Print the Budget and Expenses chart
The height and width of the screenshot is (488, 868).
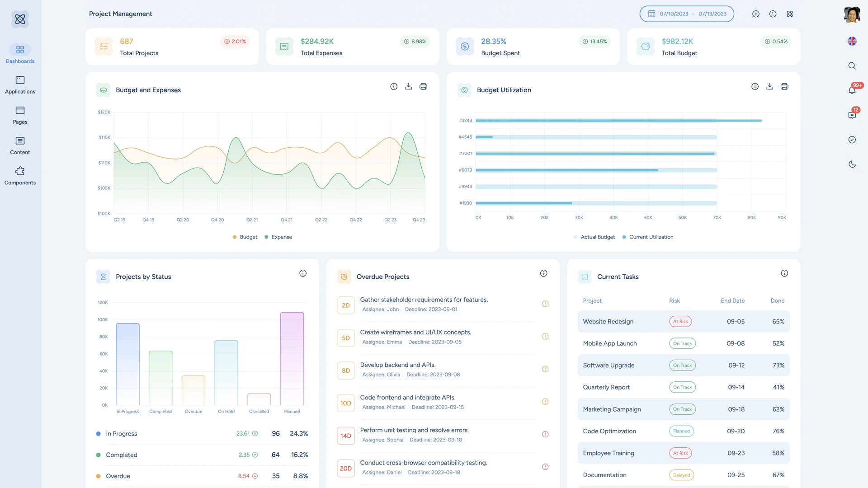click(424, 86)
